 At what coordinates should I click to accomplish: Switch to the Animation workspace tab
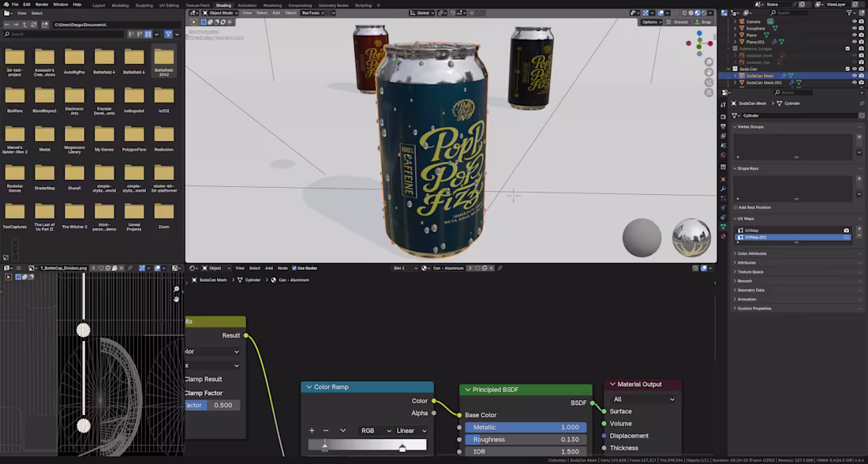pyautogui.click(x=247, y=5)
